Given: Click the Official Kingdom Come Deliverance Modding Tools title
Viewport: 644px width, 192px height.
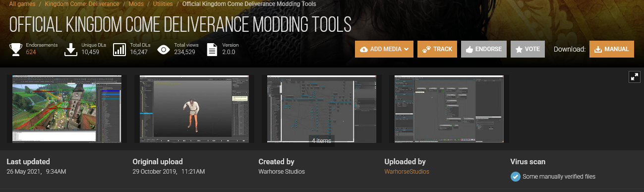Looking at the screenshot, I should (x=180, y=24).
